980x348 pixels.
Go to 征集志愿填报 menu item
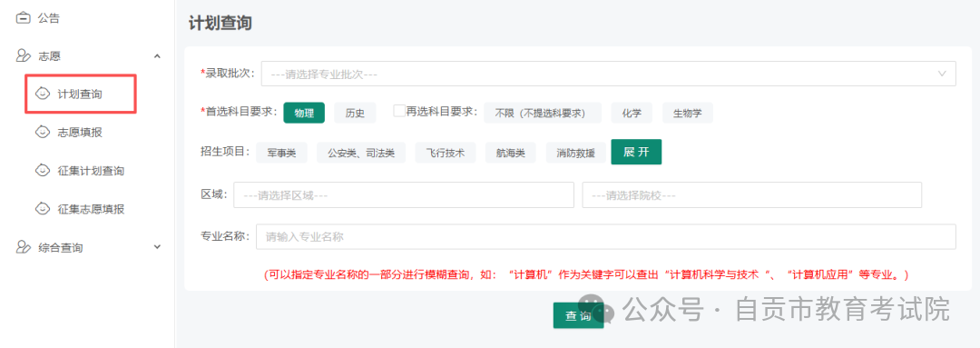(x=91, y=208)
